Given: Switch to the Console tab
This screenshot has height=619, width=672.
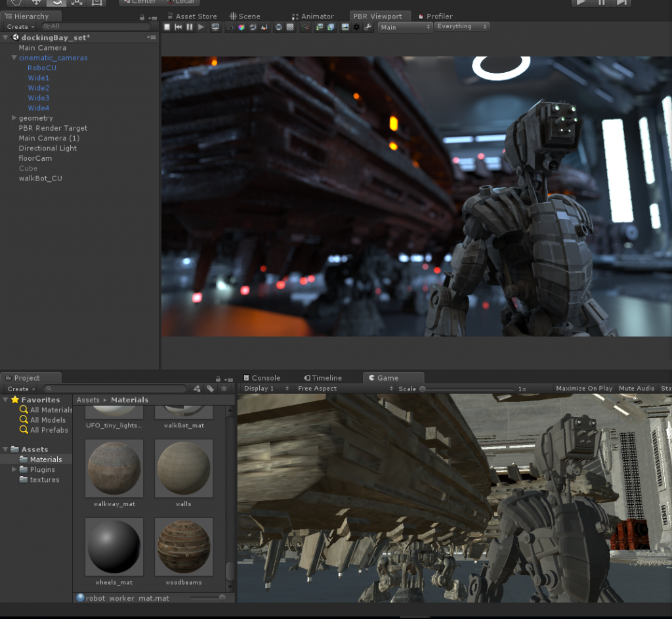Looking at the screenshot, I should (266, 377).
